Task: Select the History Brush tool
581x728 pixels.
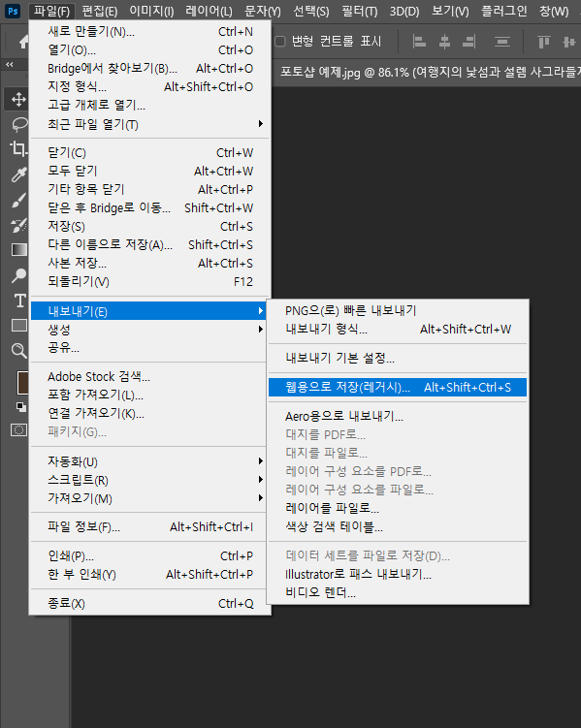Action: point(18,226)
